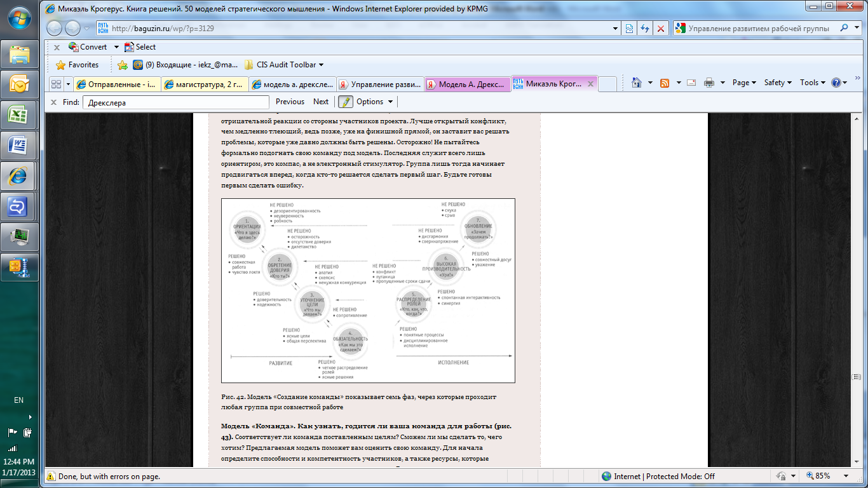Click the RSS feeds icon

[665, 83]
